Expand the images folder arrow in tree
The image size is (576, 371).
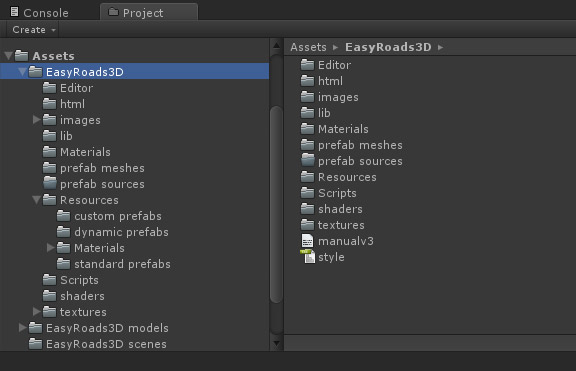36,120
